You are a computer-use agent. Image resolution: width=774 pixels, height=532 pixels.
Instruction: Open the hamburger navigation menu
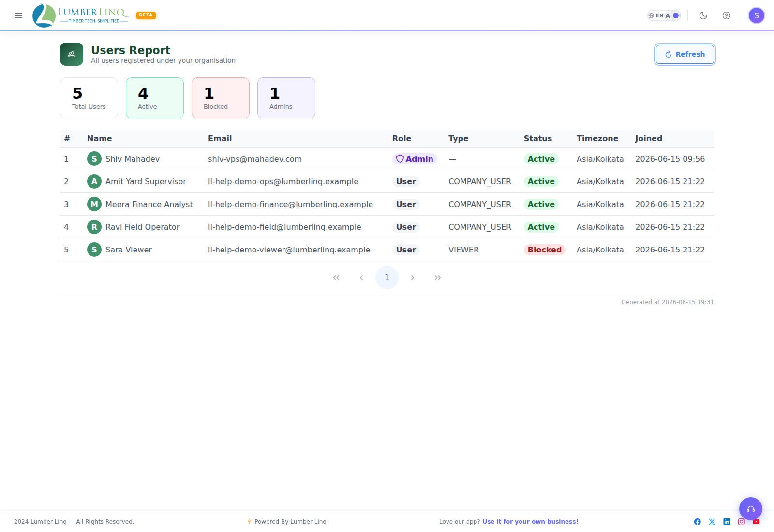coord(18,15)
